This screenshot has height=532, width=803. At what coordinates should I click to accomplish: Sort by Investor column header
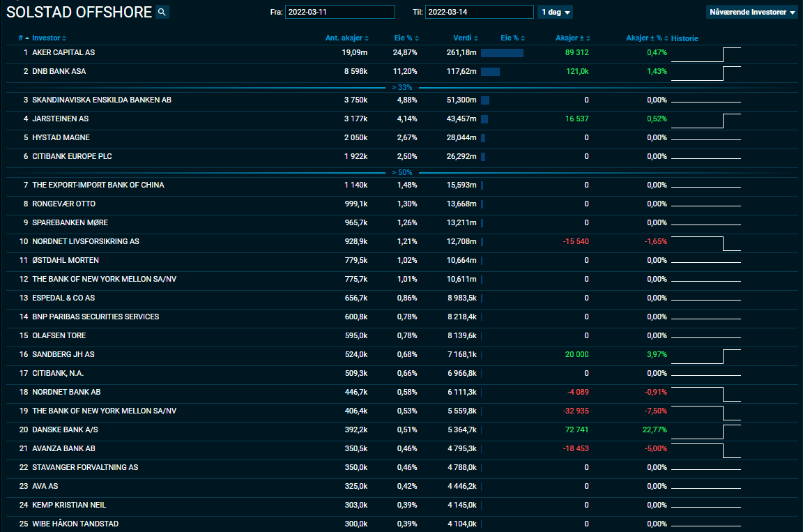coord(49,38)
